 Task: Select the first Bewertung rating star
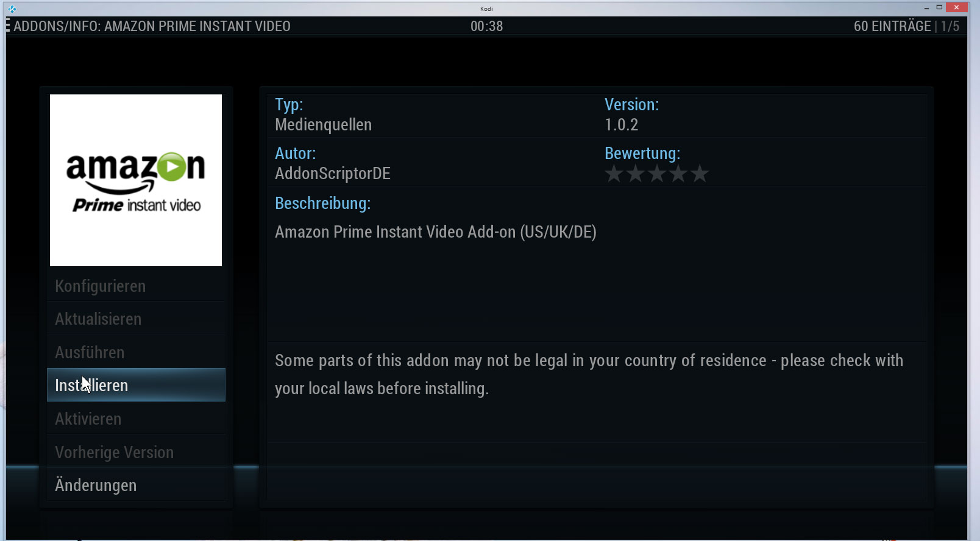pos(614,174)
